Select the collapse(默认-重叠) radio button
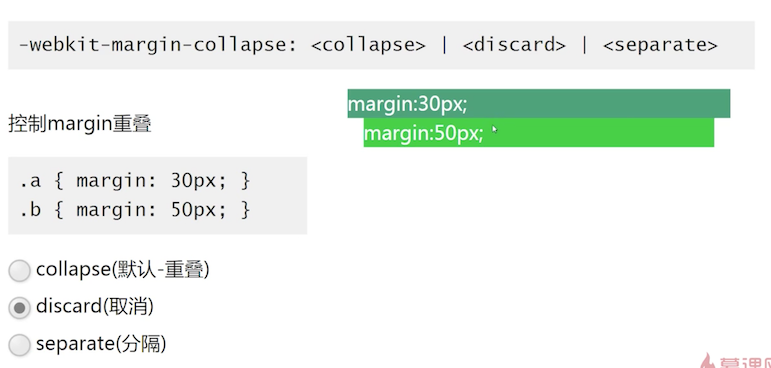 20,271
